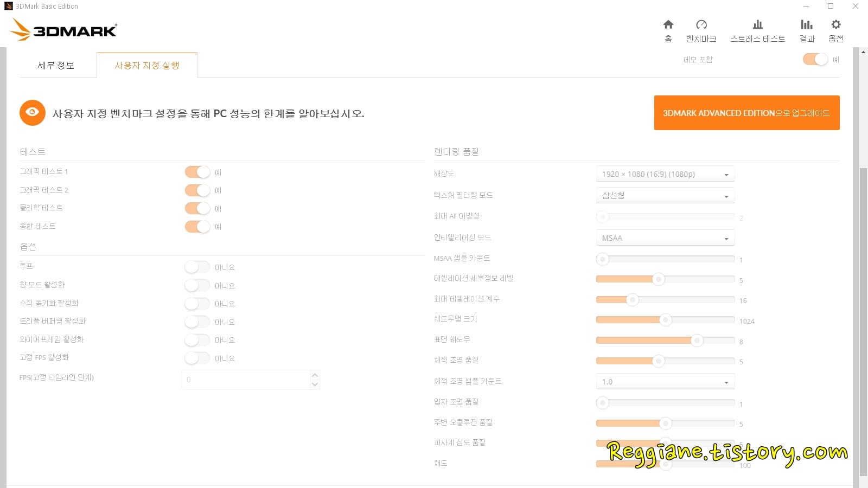Toggle Physics Test (물리학 테스트)
868x488 pixels.
point(197,208)
